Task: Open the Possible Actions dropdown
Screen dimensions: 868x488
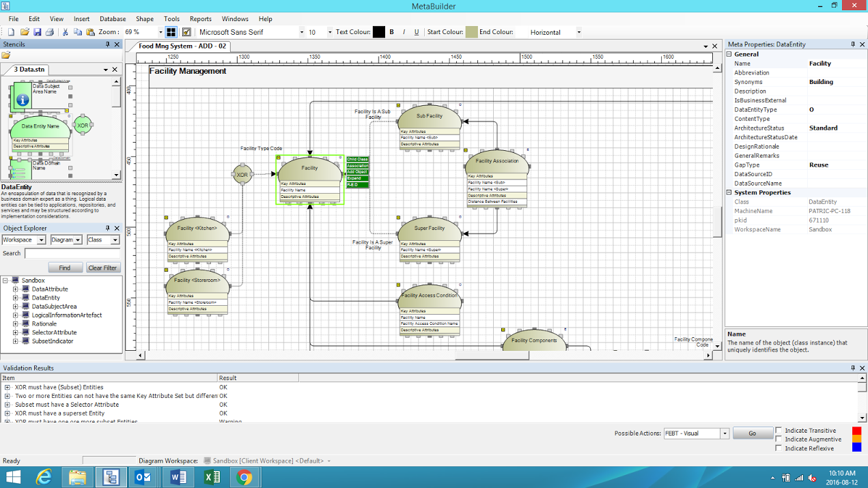Action: click(725, 433)
